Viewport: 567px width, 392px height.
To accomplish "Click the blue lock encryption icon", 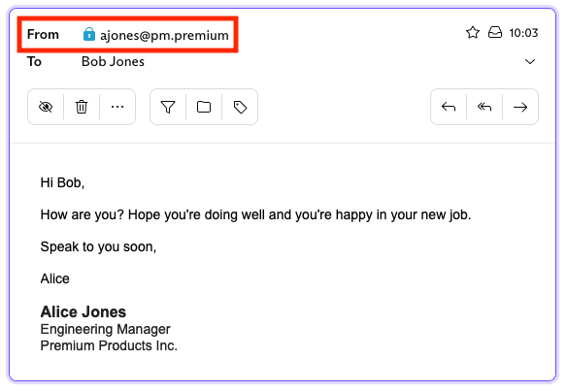I will click(89, 34).
